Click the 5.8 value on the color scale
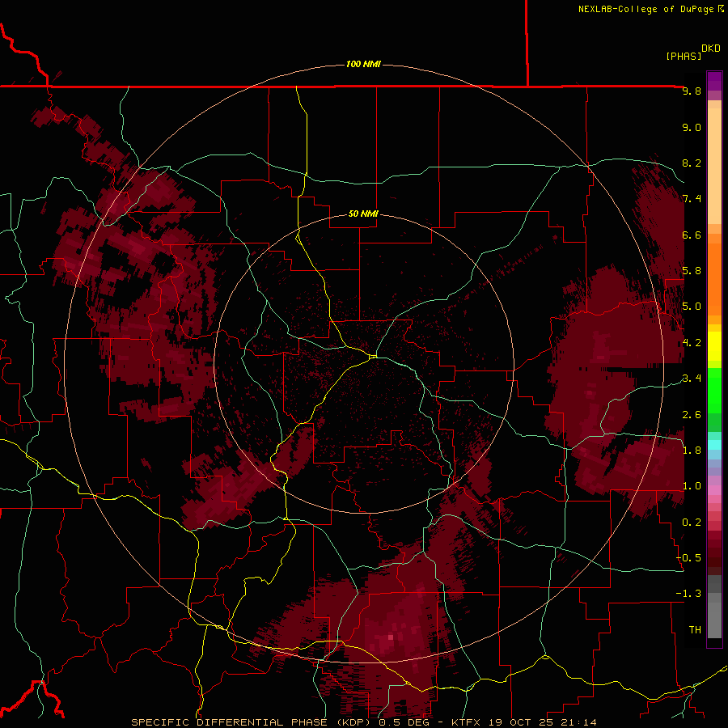 692,271
